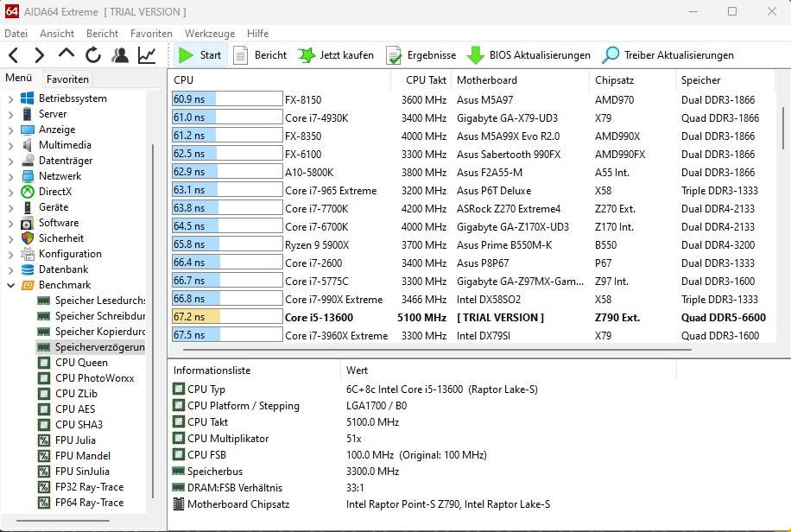Open Ergebnisse results from the toolbar
The width and height of the screenshot is (791, 532).
pos(421,55)
